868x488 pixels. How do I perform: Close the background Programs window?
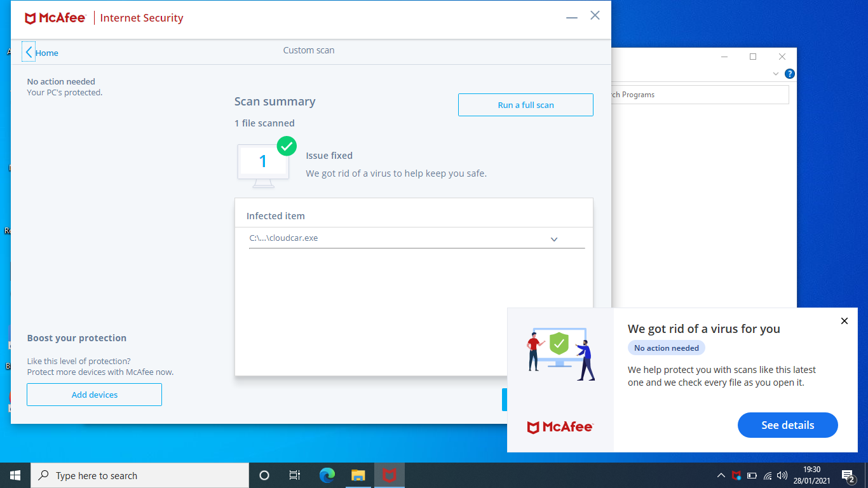[x=782, y=57]
